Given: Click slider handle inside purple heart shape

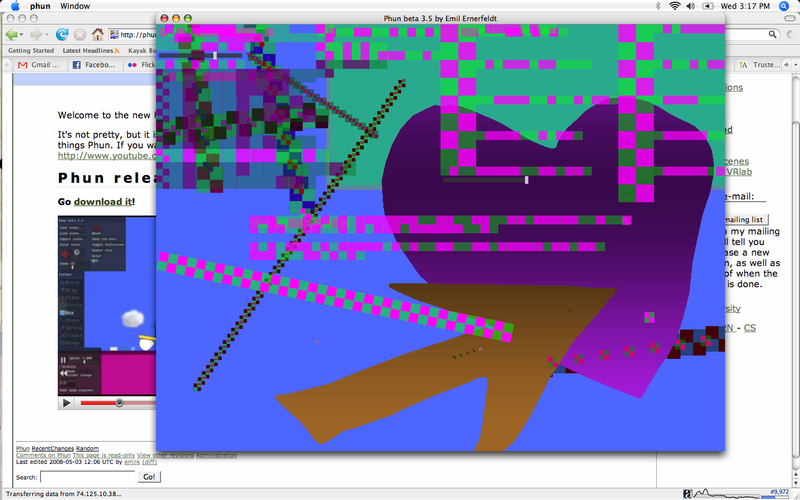Looking at the screenshot, I should pos(527,180).
